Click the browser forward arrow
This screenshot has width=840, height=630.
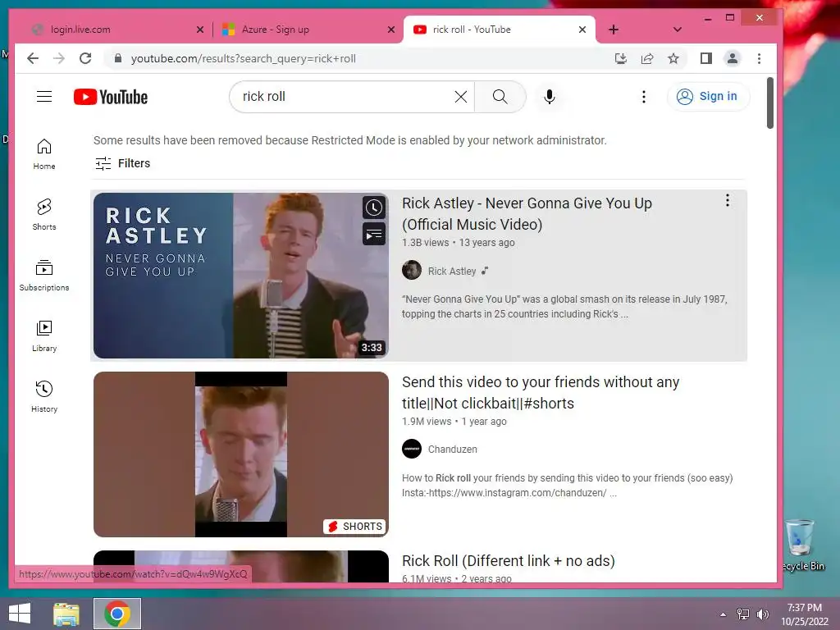[x=59, y=58]
